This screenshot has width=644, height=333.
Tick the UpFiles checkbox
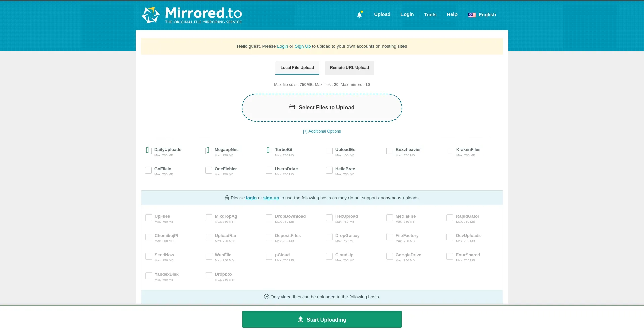coord(149,218)
